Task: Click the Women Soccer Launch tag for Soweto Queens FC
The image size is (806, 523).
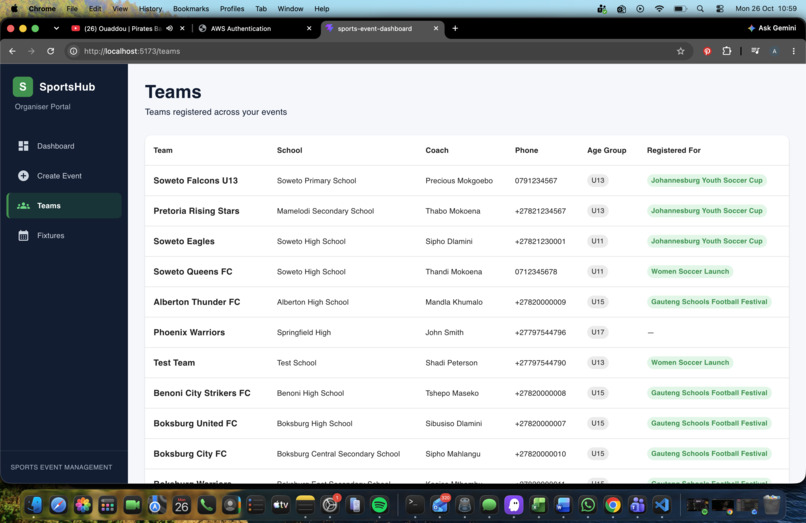Action: pyautogui.click(x=690, y=272)
